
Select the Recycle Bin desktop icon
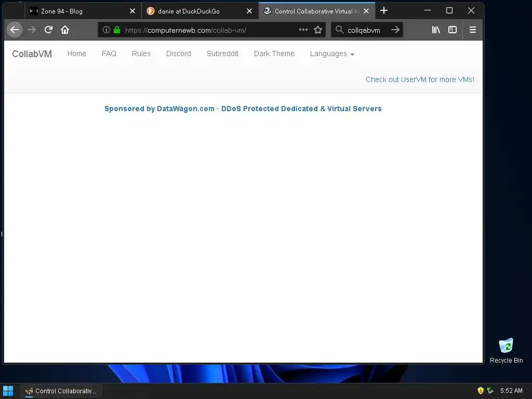coord(506,351)
